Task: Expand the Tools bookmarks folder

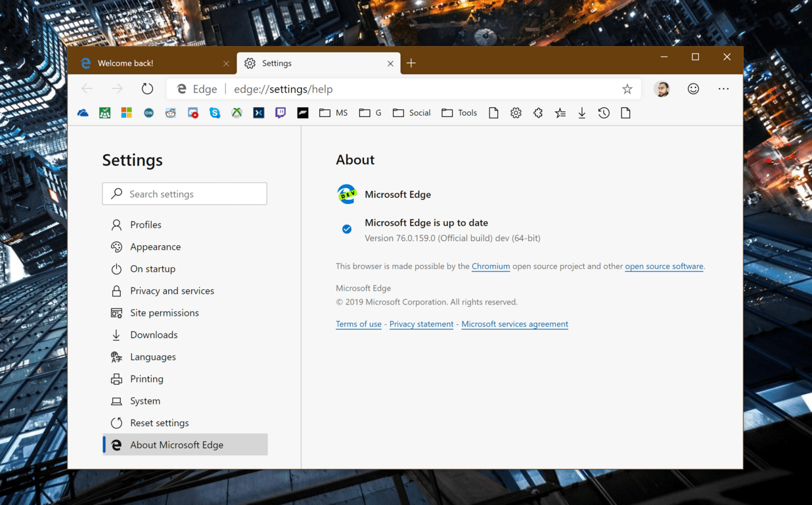Action: click(x=459, y=113)
